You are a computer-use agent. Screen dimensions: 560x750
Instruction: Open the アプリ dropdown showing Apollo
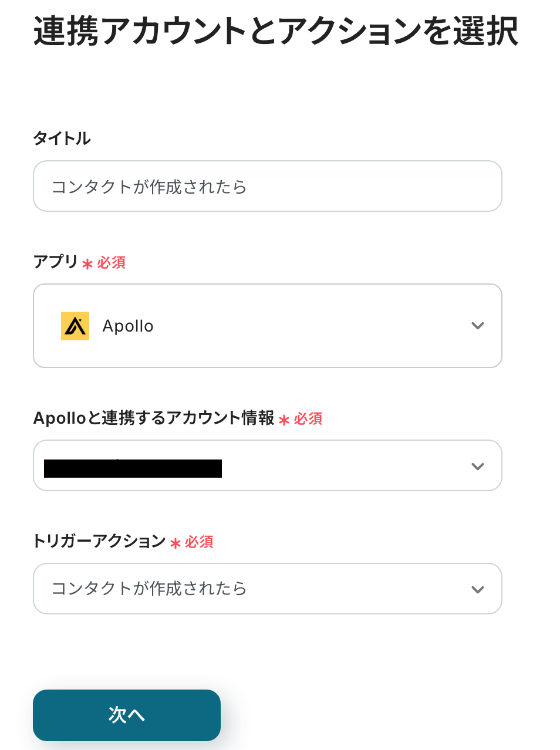(267, 326)
